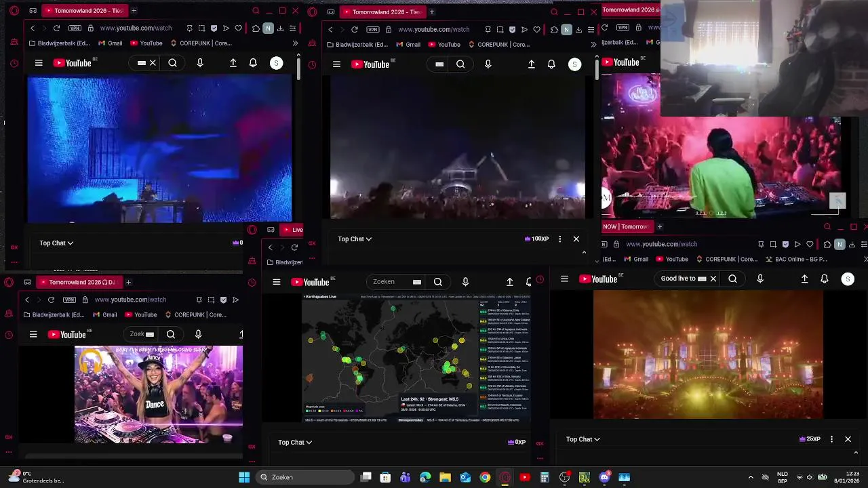This screenshot has width=868, height=488.
Task: Open YouTube bookmark in bottom-left window
Action: point(140,314)
